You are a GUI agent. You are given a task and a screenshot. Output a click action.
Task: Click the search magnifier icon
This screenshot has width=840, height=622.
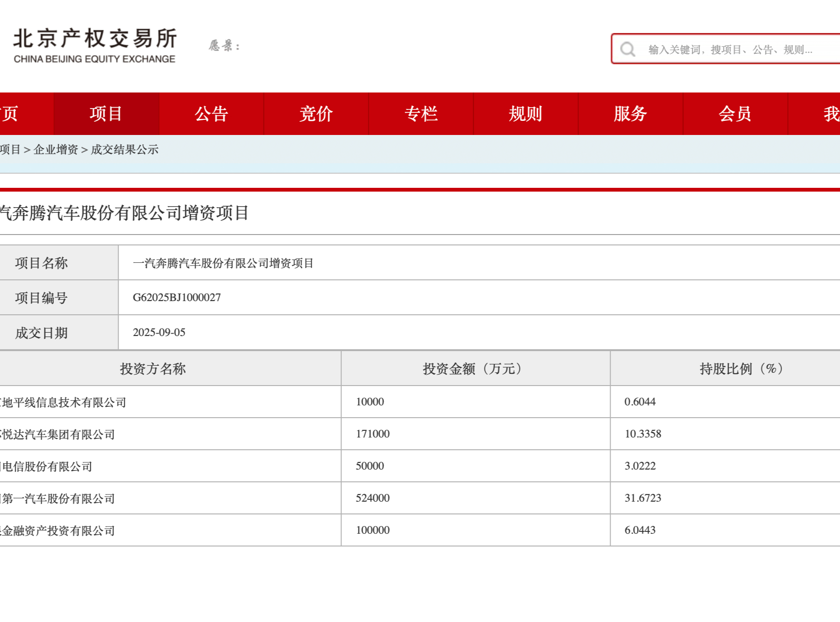(628, 49)
